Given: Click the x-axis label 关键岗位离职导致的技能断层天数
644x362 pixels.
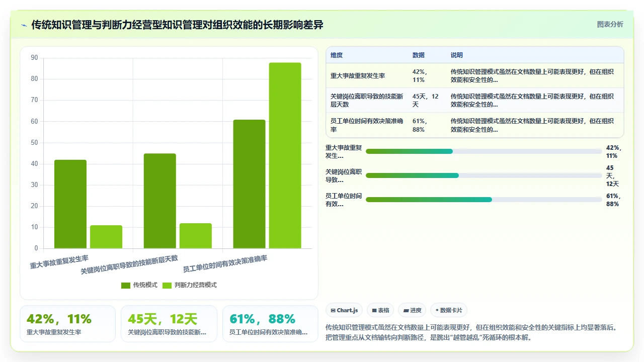Looking at the screenshot, I should click(129, 264).
